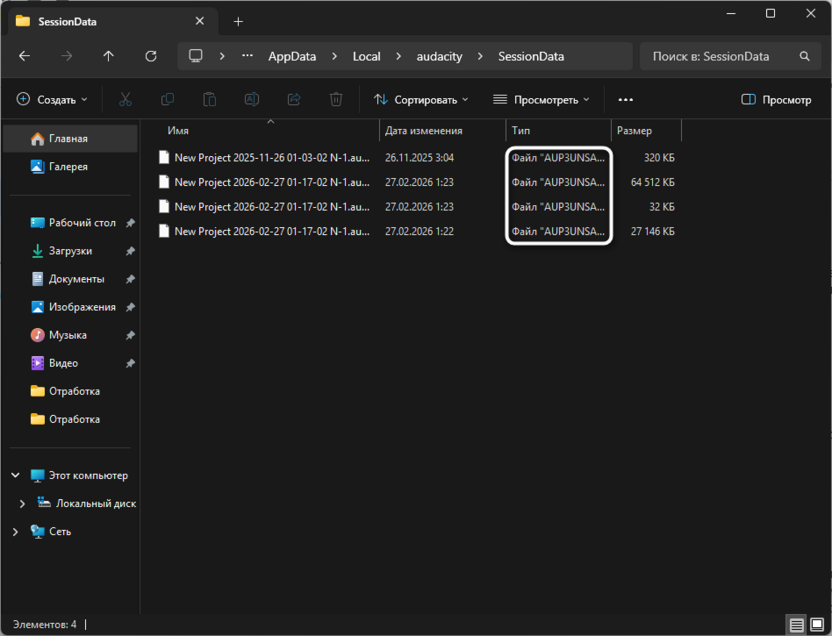832x636 pixels.
Task: Go up one folder level arrow
Action: (108, 56)
